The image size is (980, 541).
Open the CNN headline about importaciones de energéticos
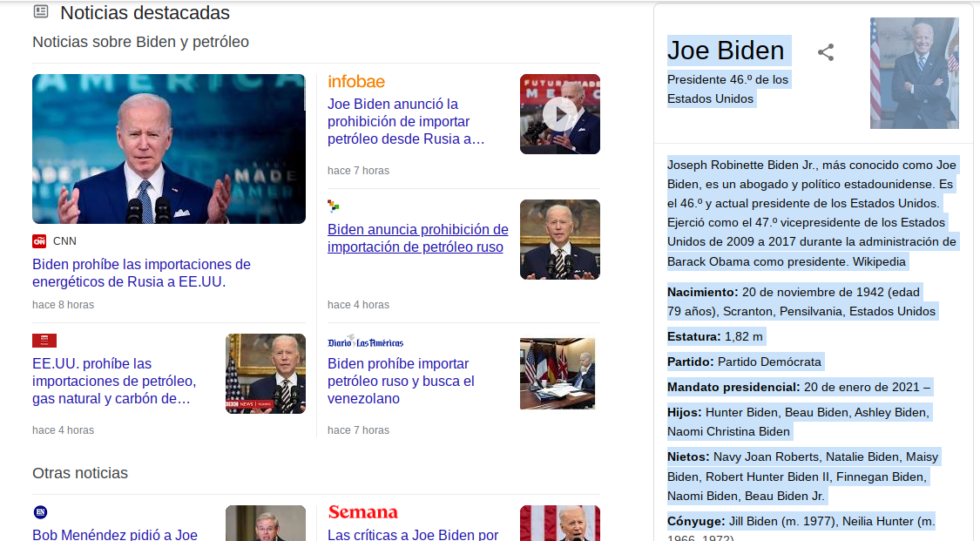[140, 273]
